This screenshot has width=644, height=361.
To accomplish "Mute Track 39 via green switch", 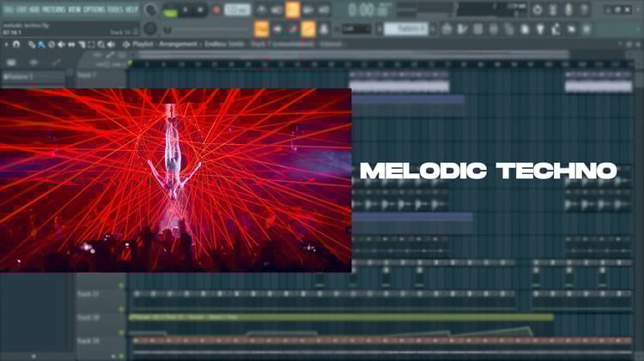I will 121,356.
